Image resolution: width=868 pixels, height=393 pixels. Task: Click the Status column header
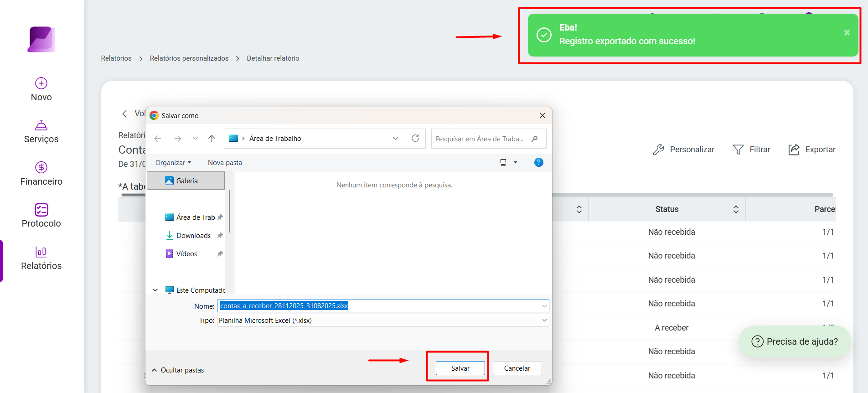click(x=667, y=209)
